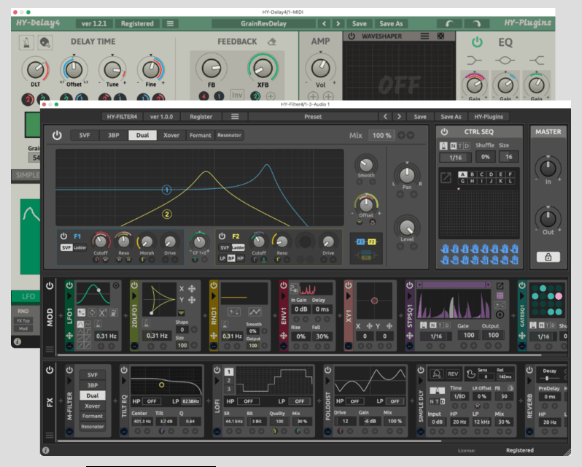Click Save As in HY-Delay4
582x467 pixels.
[x=391, y=23]
